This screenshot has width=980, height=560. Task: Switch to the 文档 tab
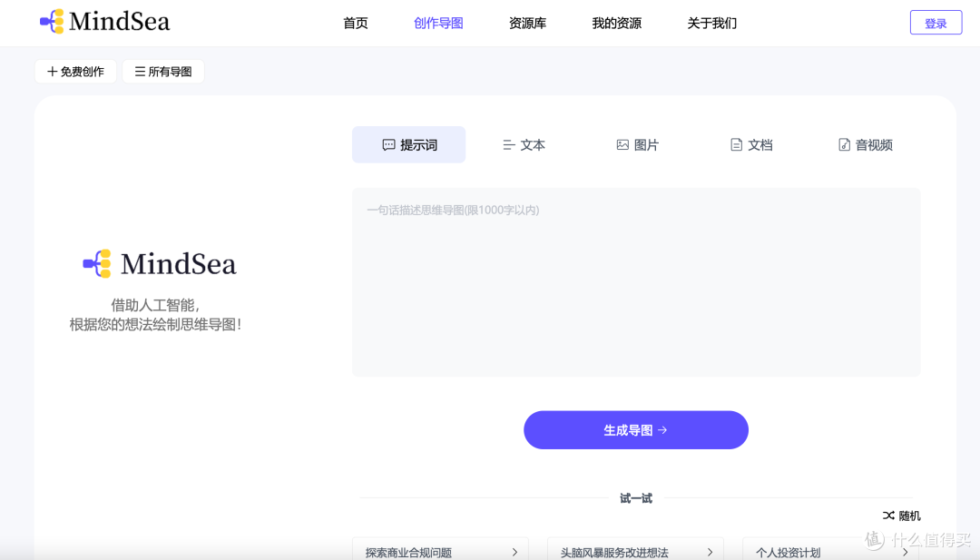pos(750,145)
